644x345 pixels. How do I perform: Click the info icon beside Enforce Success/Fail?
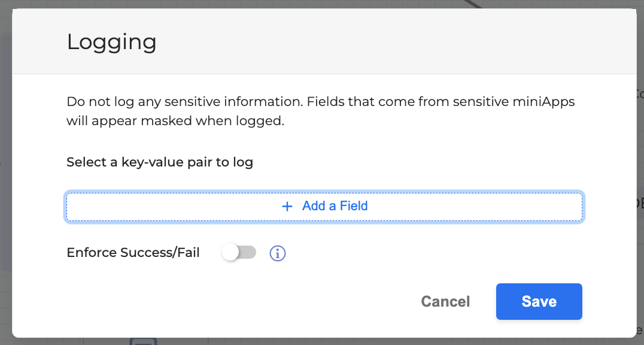[278, 253]
